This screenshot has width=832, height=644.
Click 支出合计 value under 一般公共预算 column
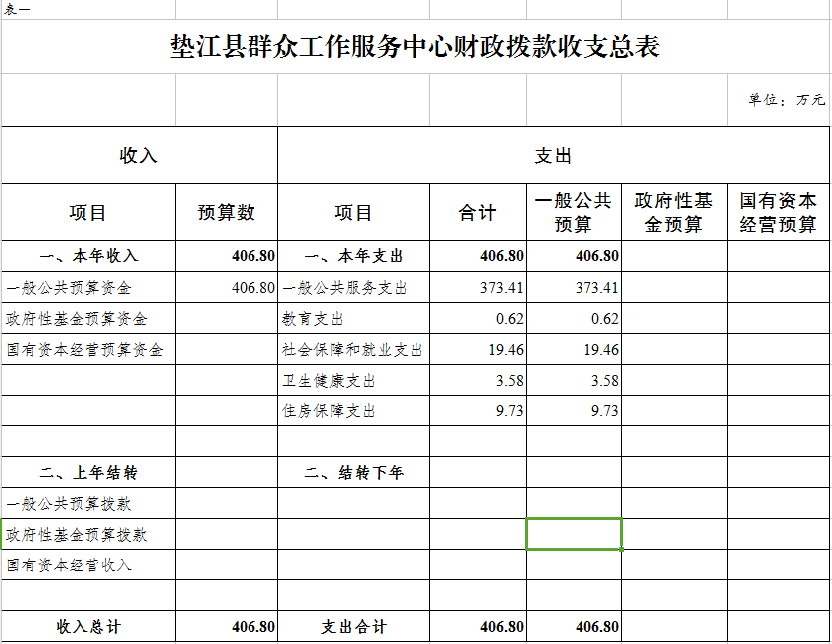[x=574, y=627]
